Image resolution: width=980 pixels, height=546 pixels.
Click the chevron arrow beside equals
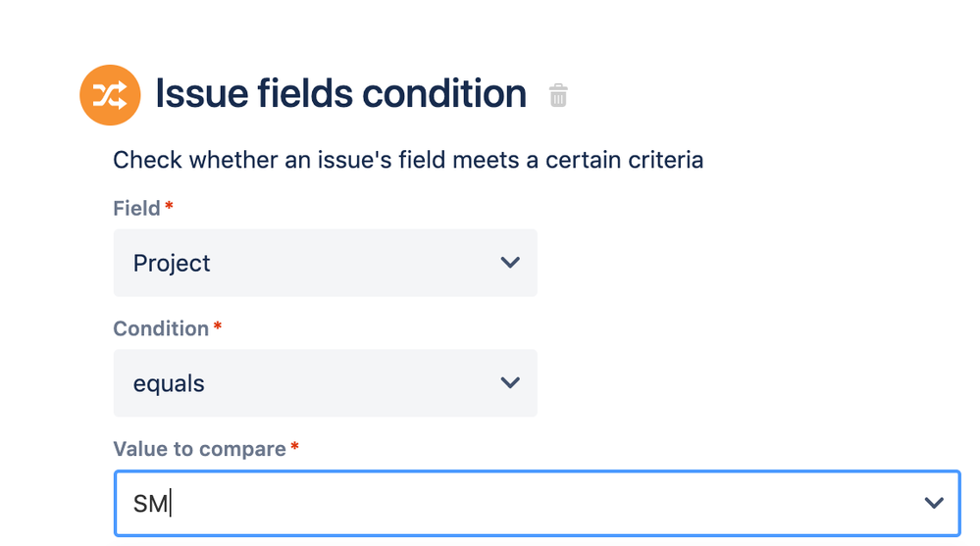pyautogui.click(x=510, y=382)
